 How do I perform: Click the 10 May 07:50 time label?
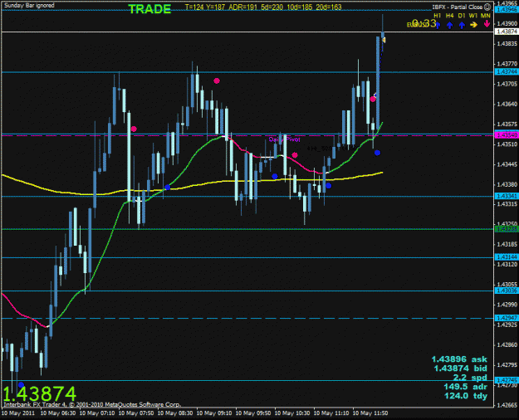point(136,413)
